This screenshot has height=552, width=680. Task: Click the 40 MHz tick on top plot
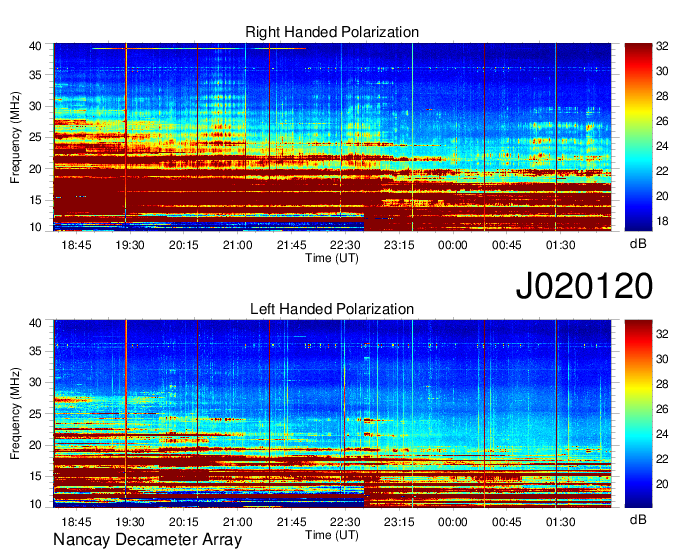point(36,46)
